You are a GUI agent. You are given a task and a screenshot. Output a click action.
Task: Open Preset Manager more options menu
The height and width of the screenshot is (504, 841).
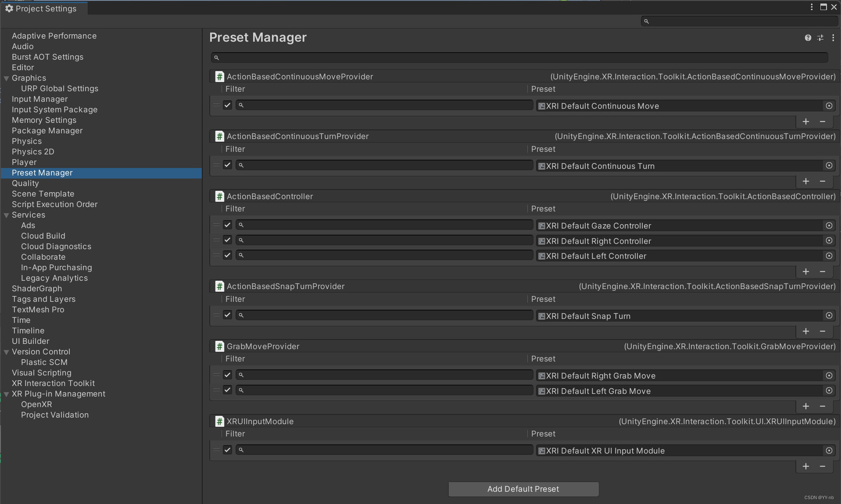click(x=833, y=38)
